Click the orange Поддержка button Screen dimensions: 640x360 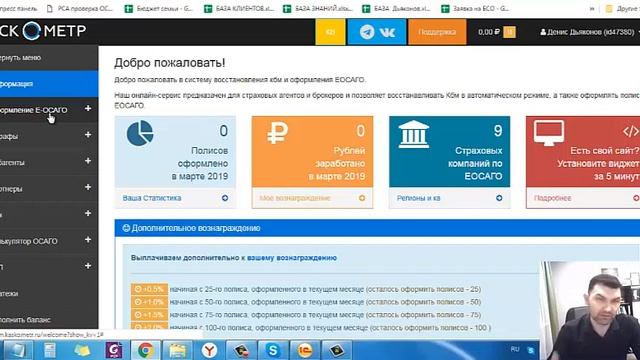point(437,32)
